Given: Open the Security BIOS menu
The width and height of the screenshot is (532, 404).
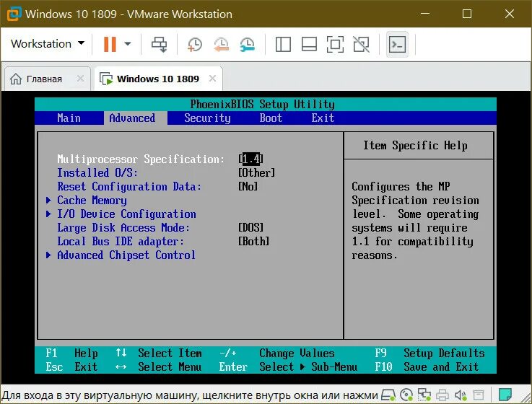Looking at the screenshot, I should point(207,118).
